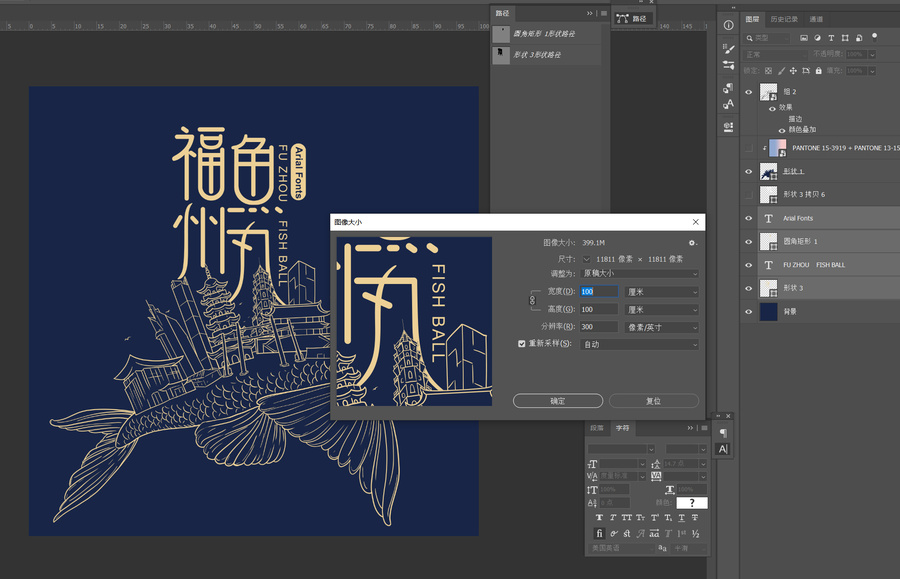Lock image pixels brush icon
Screen dimensions: 900x579
point(781,71)
